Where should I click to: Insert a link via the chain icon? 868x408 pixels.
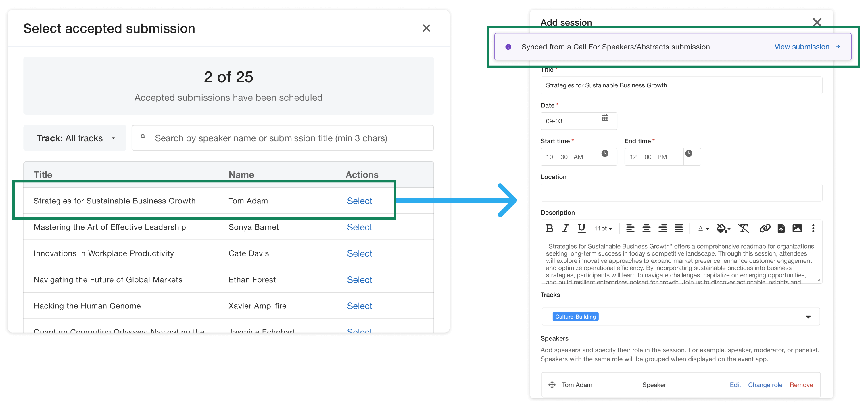coord(765,229)
